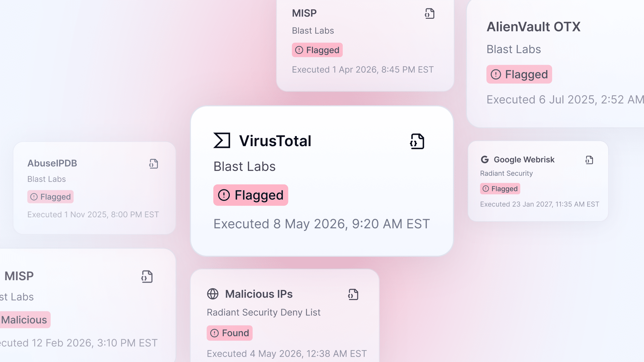
Task: Open the JSON file icon on the Google Webrisk card
Action: (589, 160)
